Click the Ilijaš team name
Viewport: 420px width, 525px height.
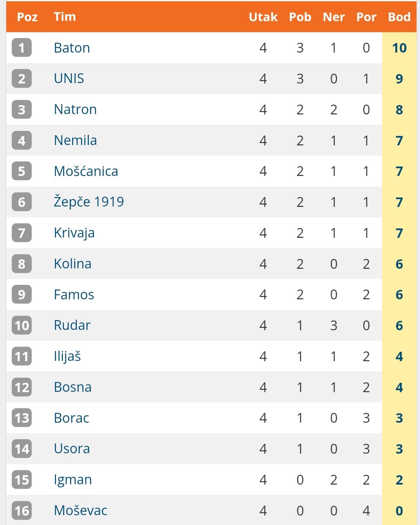[x=67, y=356]
